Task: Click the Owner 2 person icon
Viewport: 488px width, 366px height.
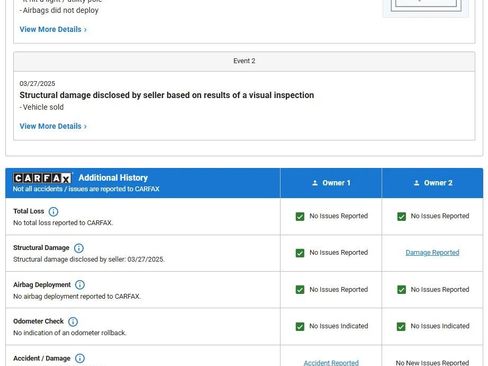Action: pos(416,183)
